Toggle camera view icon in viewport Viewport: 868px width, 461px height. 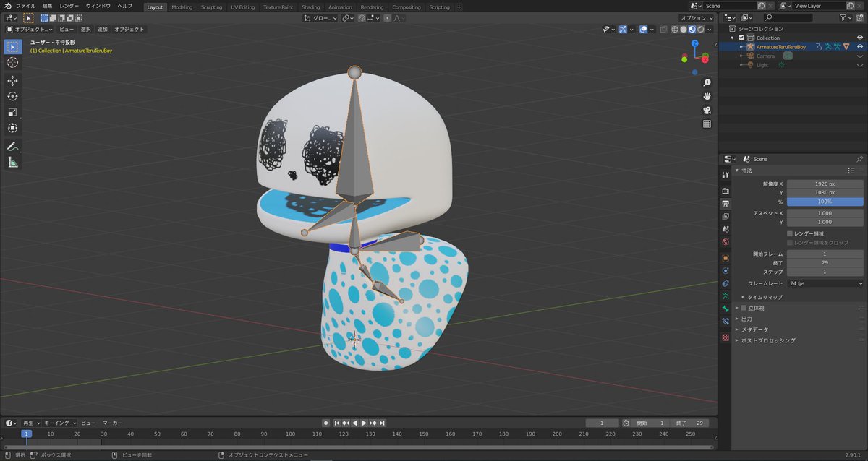[x=707, y=111]
